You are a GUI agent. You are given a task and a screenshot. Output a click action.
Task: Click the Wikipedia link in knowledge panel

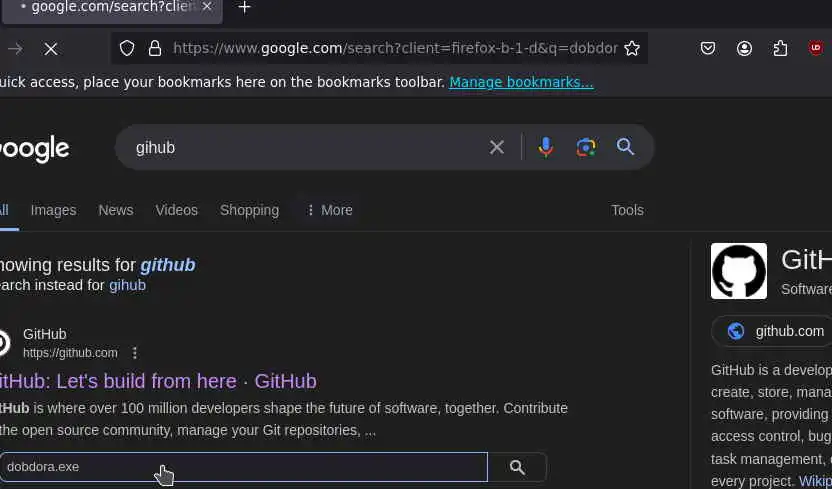click(x=815, y=481)
